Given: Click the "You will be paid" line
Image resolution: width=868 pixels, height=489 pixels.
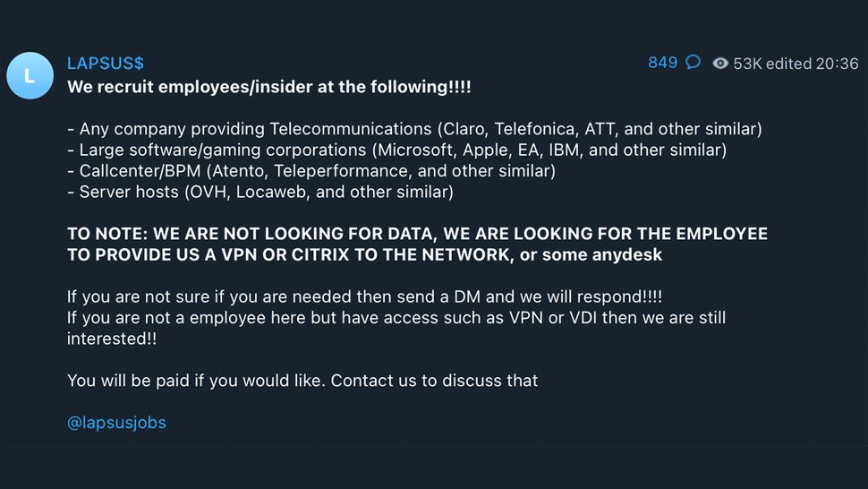Looking at the screenshot, I should [x=302, y=381].
